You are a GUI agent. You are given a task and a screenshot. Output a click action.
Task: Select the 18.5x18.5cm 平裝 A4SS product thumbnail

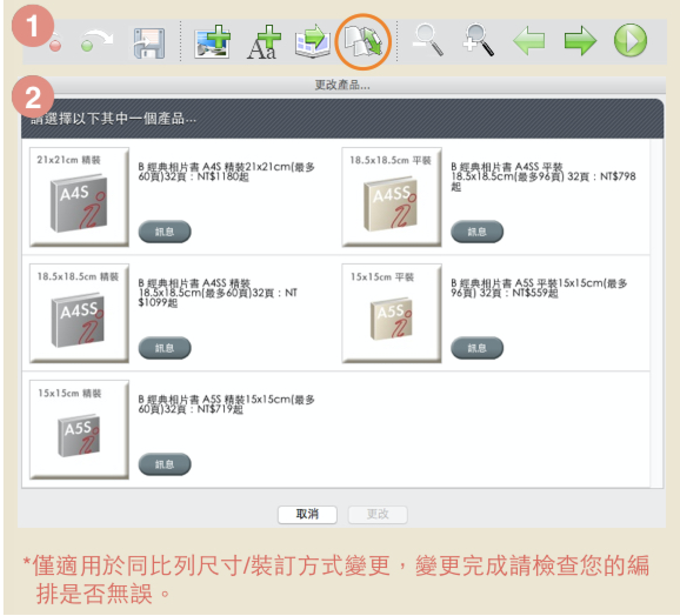392,197
